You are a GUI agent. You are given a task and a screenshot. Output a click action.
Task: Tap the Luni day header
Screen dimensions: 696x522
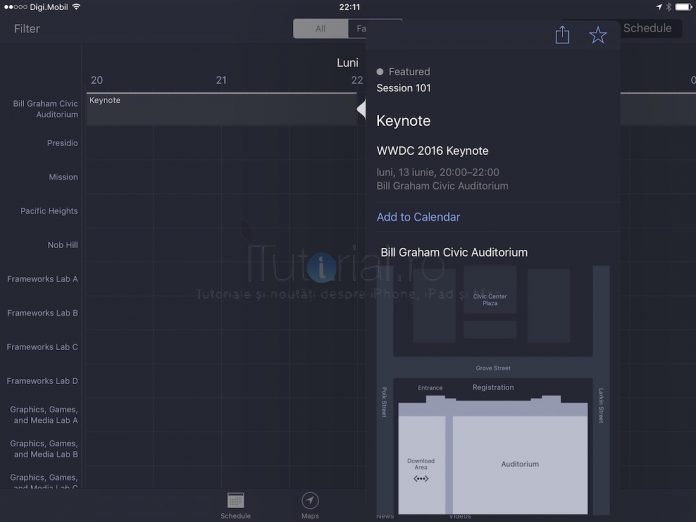347,63
